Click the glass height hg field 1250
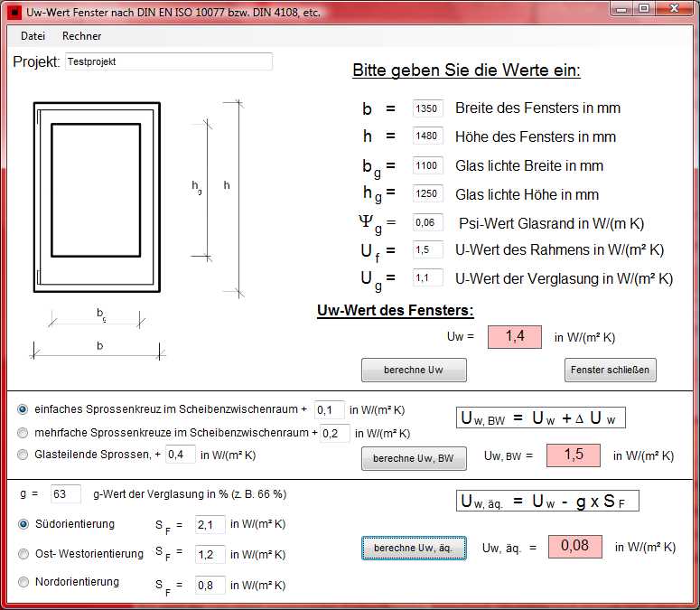This screenshot has width=700, height=610. point(428,193)
